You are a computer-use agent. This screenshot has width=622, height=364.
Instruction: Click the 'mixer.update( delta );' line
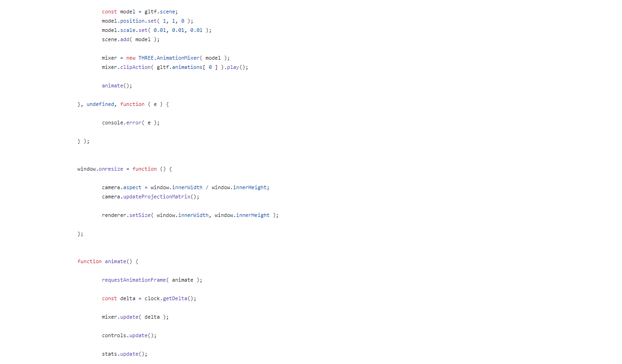click(x=135, y=317)
